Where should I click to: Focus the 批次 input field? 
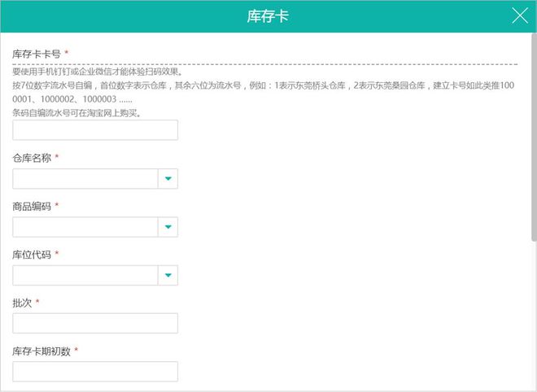click(95, 323)
